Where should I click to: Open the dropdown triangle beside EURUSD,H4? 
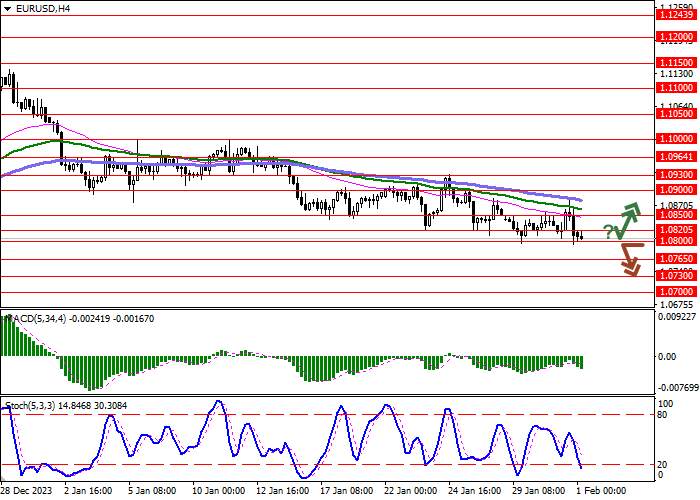coord(7,9)
